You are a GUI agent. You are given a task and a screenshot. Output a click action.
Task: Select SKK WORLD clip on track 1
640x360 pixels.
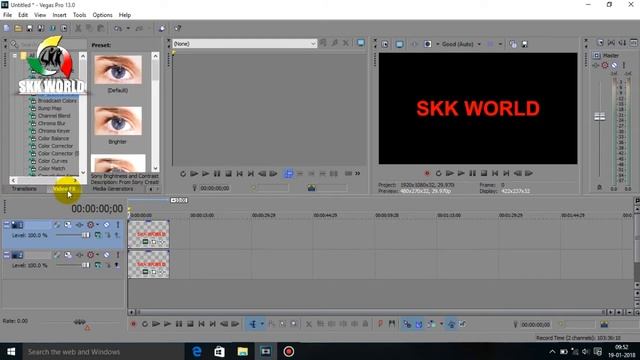(x=149, y=234)
